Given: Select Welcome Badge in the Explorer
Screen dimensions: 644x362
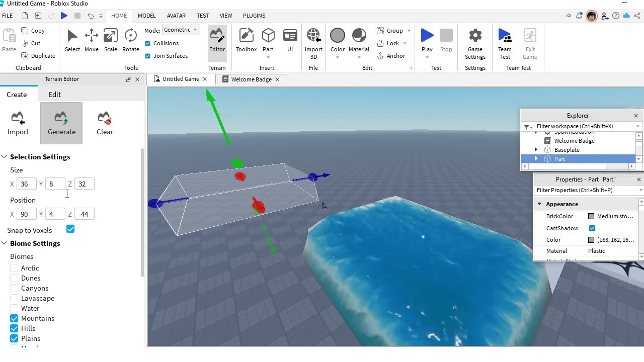Looking at the screenshot, I should click(x=574, y=141).
